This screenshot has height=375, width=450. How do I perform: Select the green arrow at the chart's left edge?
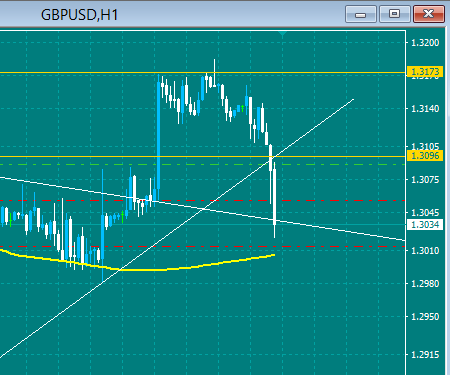point(11,220)
